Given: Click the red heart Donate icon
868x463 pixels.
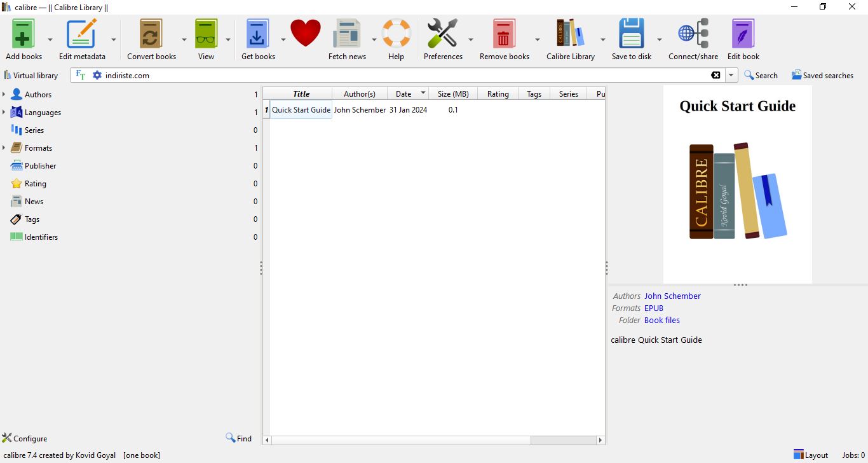Looking at the screenshot, I should pyautogui.click(x=306, y=34).
